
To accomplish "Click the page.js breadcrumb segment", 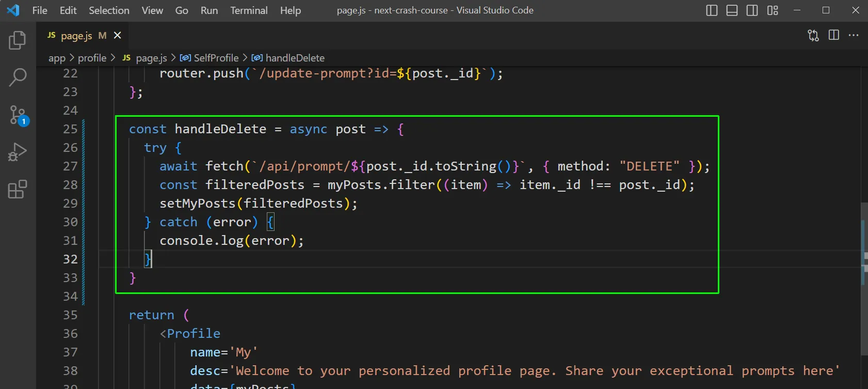I will [x=144, y=58].
